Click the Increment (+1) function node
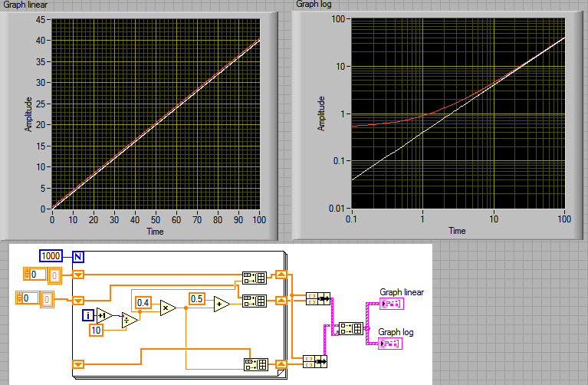Viewport: 588px width, 385px height. point(104,315)
